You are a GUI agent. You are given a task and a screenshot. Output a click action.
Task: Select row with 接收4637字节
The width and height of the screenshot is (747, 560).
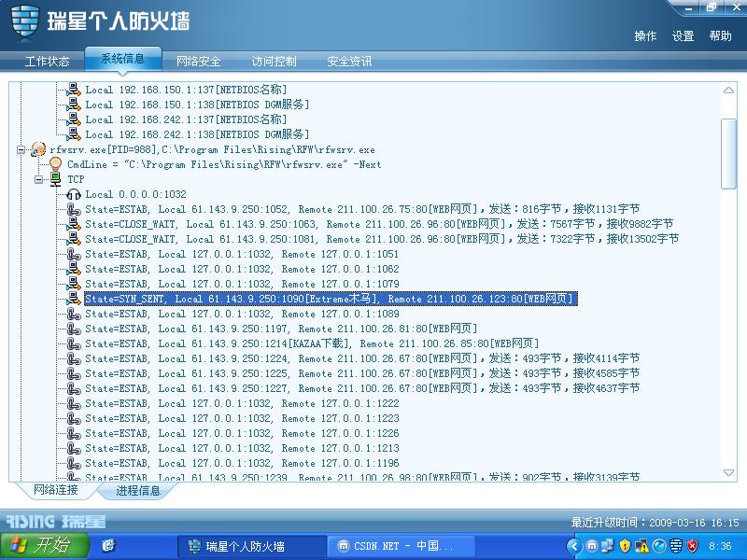362,388
